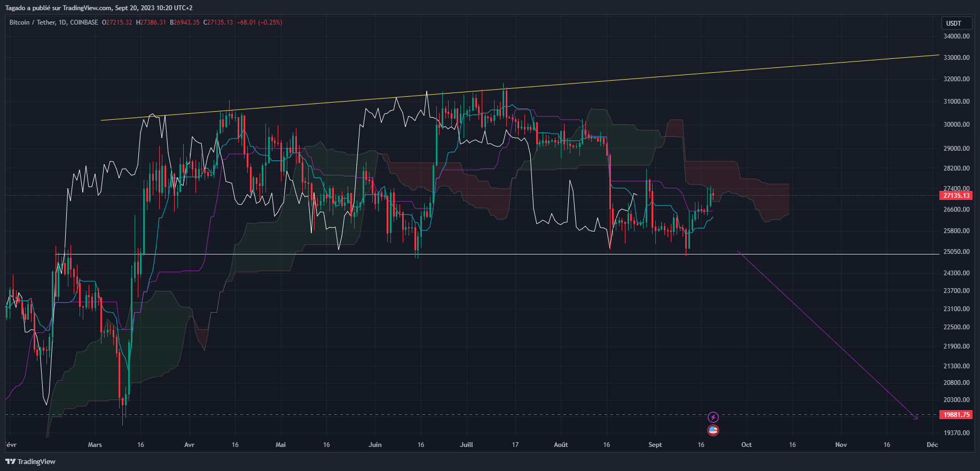Click the low value B26943.35
The width and height of the screenshot is (980, 471).
[185, 22]
